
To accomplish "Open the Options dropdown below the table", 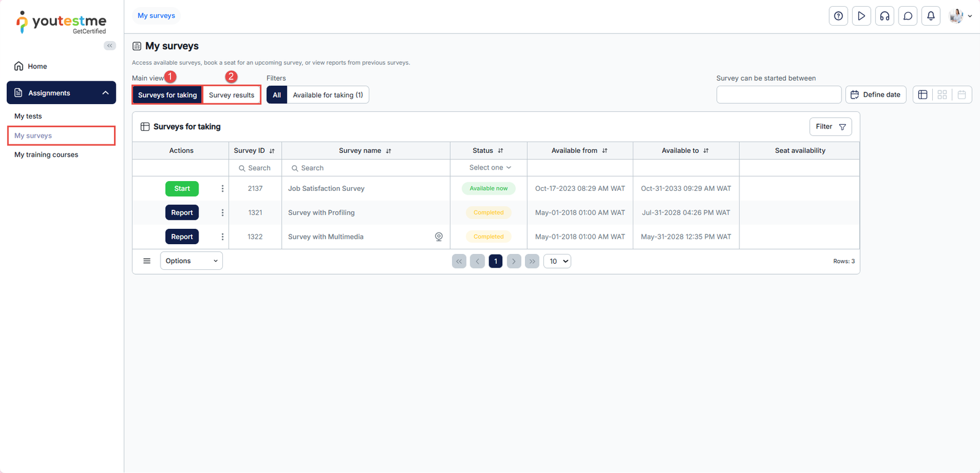I will point(191,261).
